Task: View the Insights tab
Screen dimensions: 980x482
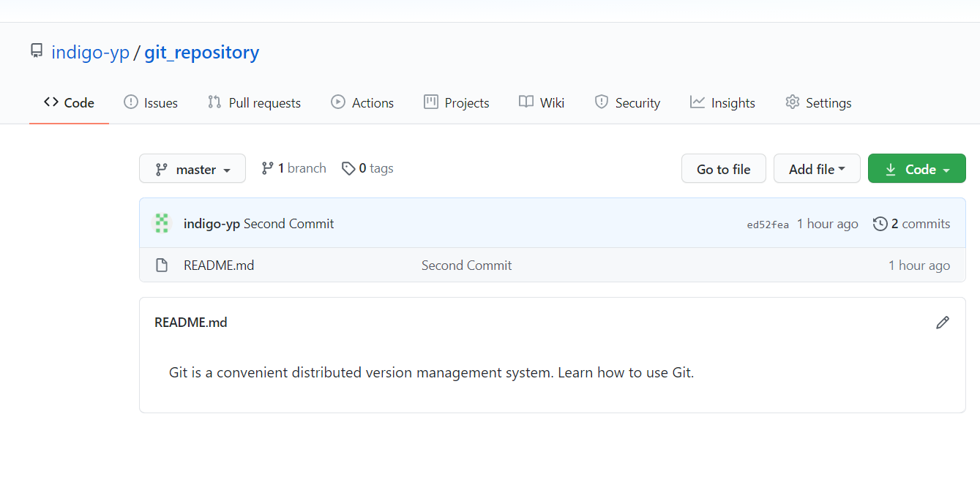Action: pos(722,103)
